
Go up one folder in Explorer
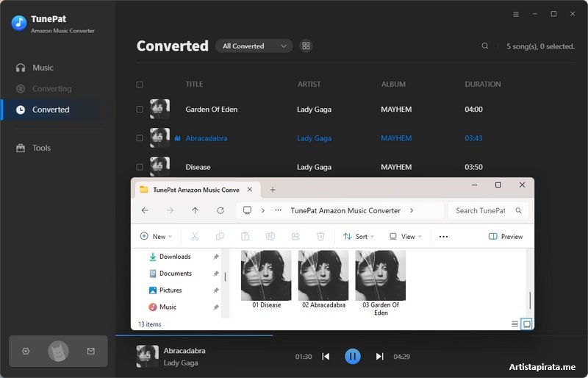pos(195,210)
